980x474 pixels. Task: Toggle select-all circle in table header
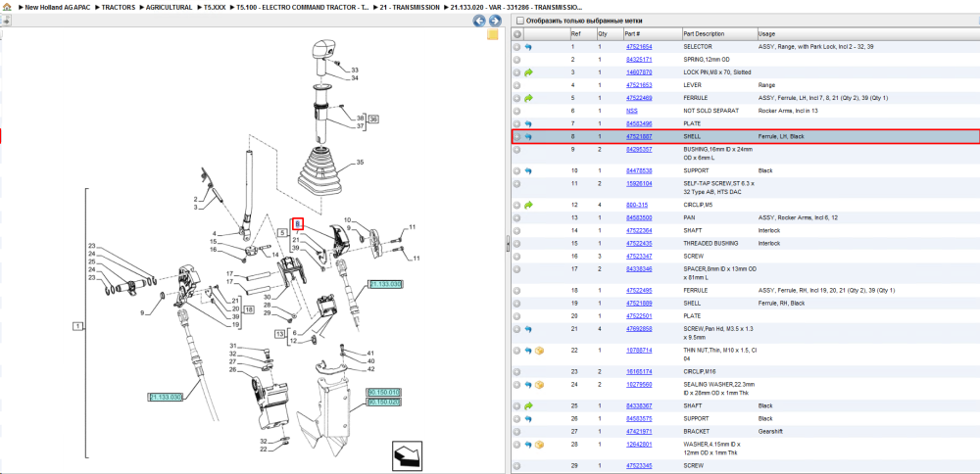pyautogui.click(x=516, y=33)
